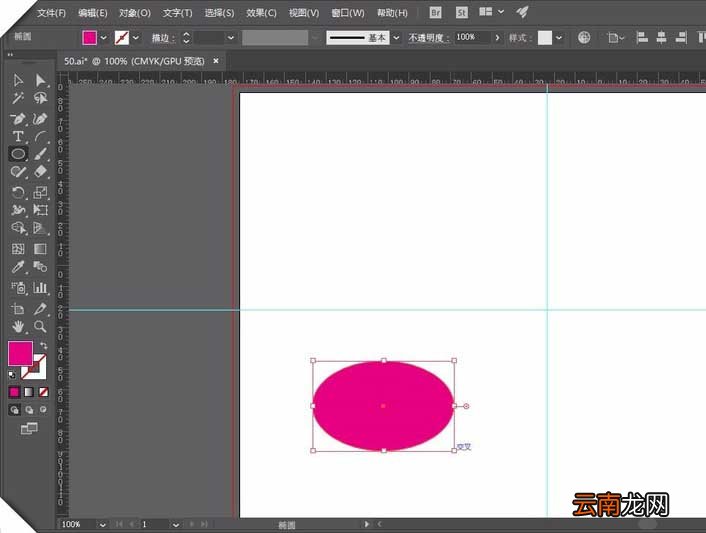The width and height of the screenshot is (706, 533).
Task: Open the artboard number dropdown
Action: click(x=176, y=524)
